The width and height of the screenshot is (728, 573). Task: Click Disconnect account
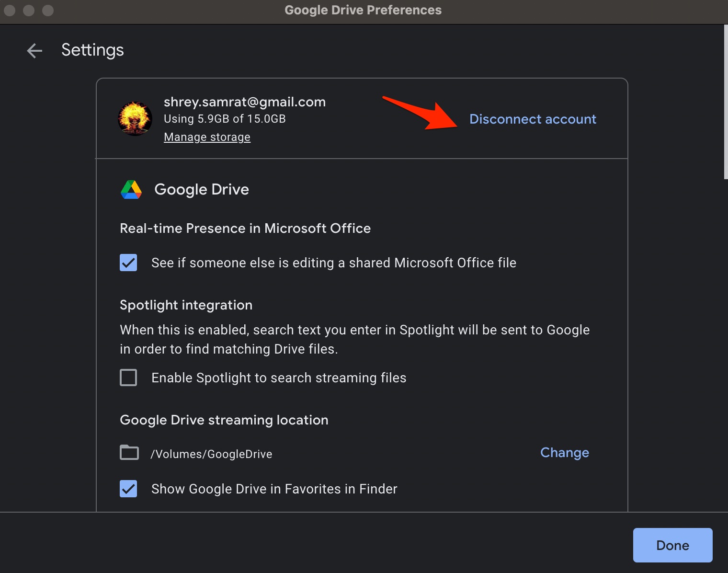coord(533,119)
